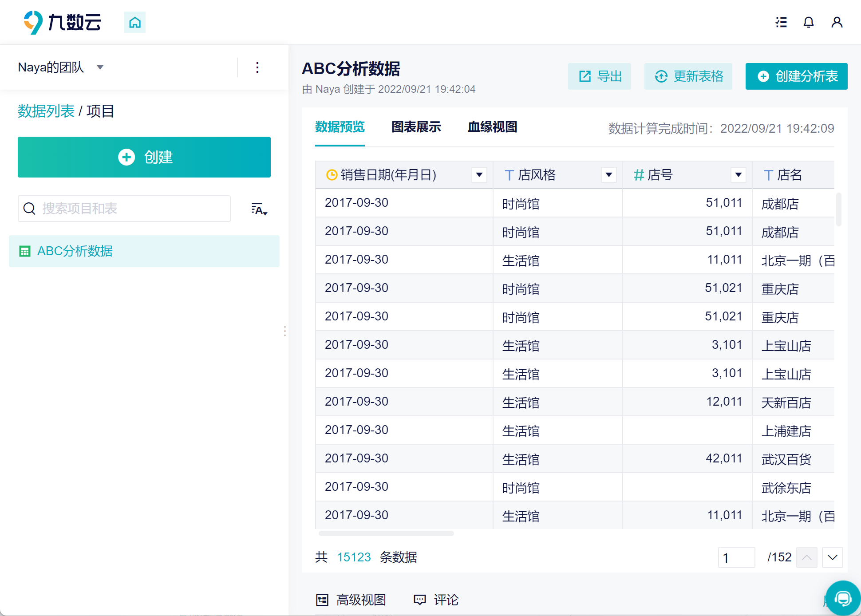Click the 创建分析表 button
The height and width of the screenshot is (616, 861).
tap(797, 76)
